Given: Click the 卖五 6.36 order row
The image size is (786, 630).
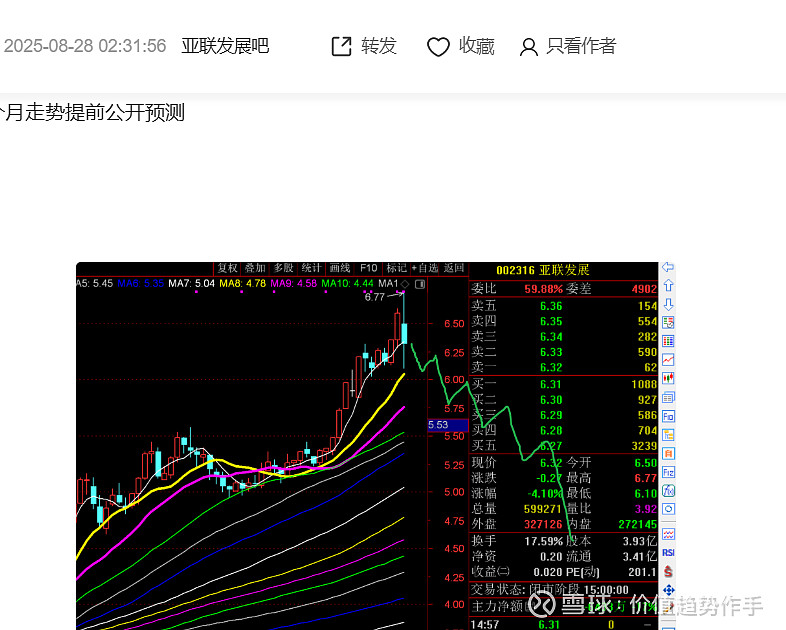Looking at the screenshot, I should coord(563,306).
